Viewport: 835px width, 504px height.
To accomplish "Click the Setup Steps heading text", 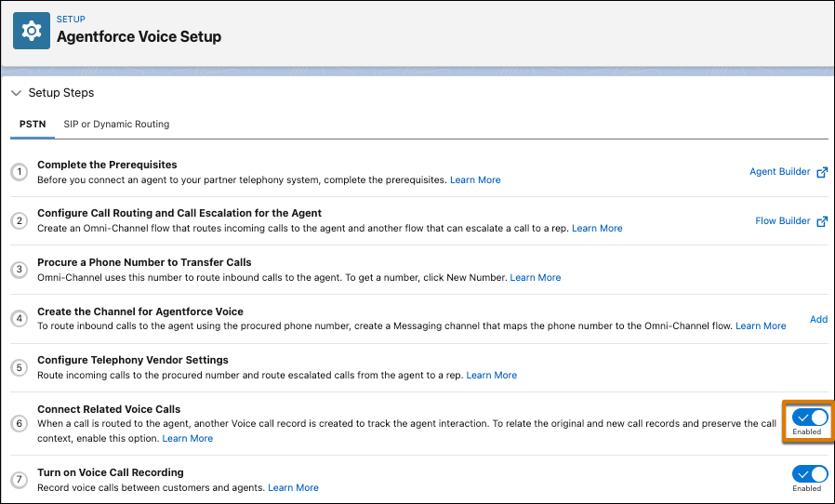I will click(x=61, y=93).
